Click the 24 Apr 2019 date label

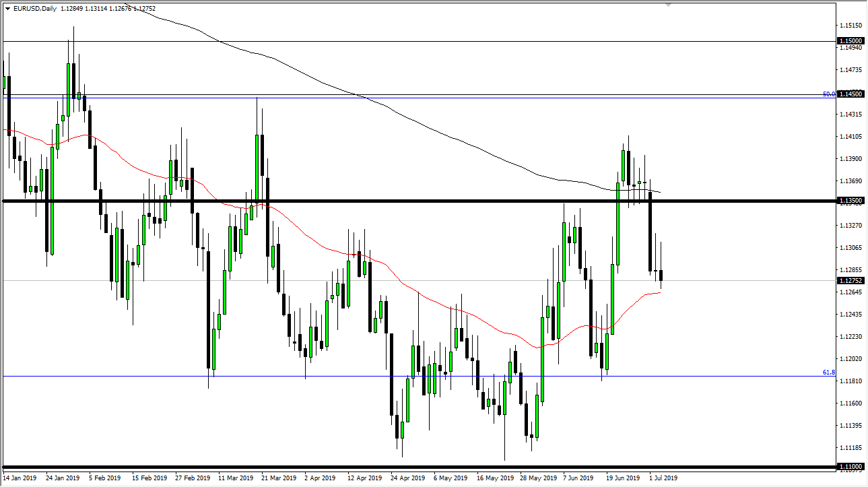(x=408, y=478)
